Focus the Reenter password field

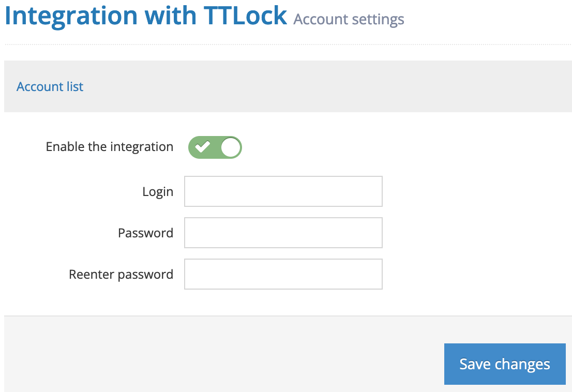(283, 274)
